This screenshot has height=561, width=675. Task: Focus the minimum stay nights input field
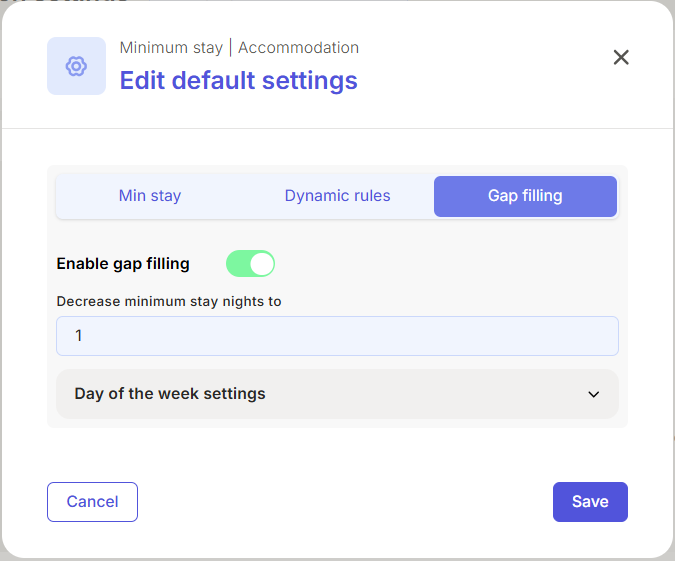[337, 336]
